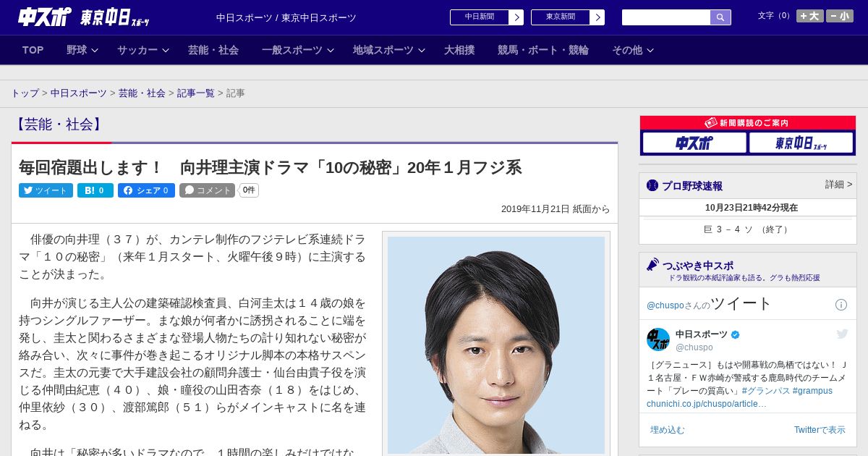Click the 記事一覧 breadcrumb link

point(196,93)
